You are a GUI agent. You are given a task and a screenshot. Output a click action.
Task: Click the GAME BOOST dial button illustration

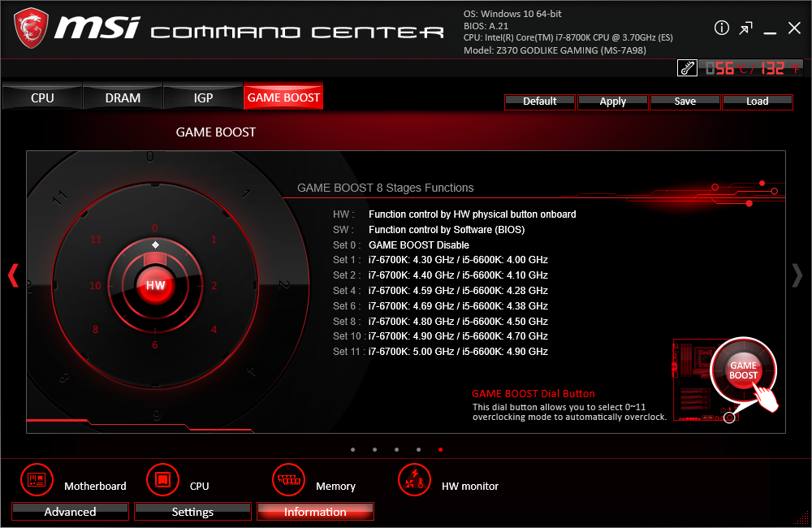(743, 370)
